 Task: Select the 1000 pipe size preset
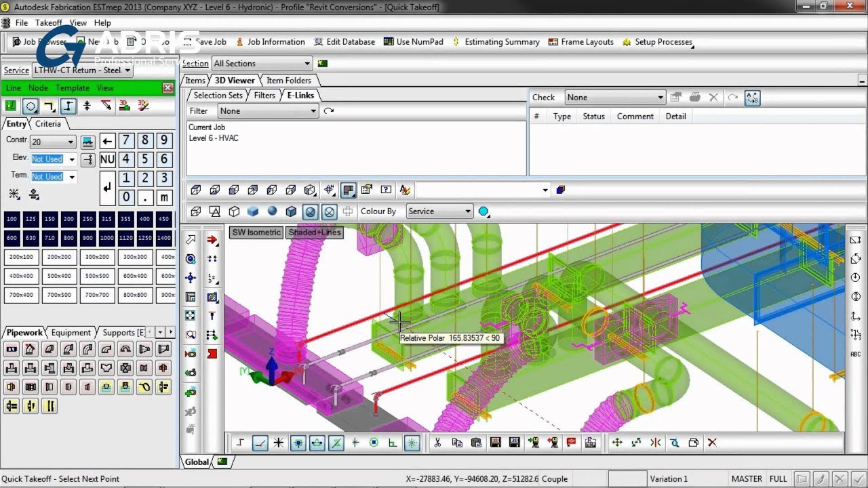click(x=106, y=238)
